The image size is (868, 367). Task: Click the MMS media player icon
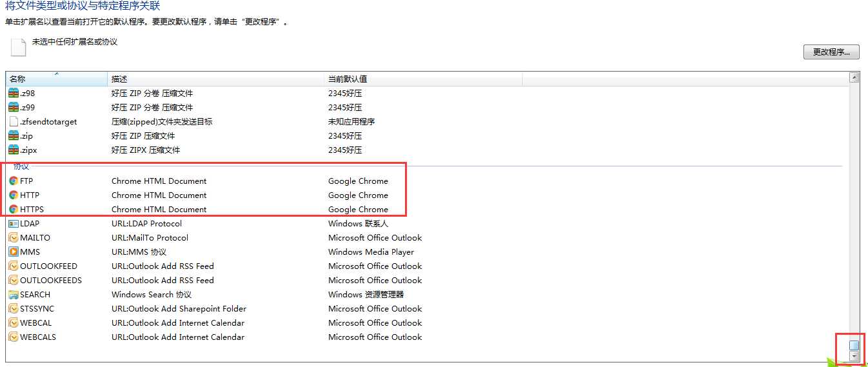pyautogui.click(x=13, y=252)
